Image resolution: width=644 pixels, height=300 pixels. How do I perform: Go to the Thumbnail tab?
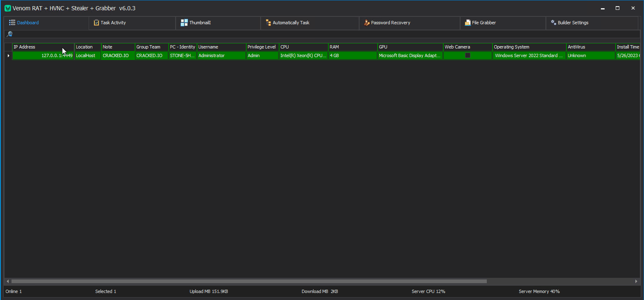coord(218,23)
